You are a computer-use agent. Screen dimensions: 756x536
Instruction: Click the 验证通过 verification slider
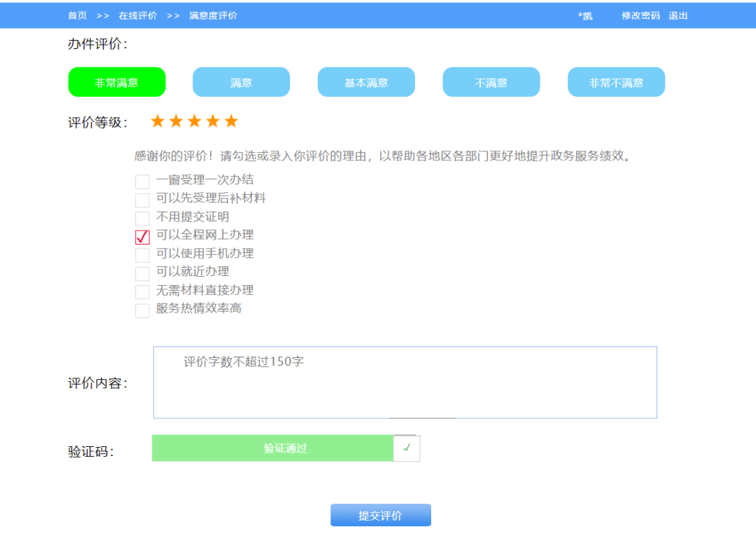286,448
